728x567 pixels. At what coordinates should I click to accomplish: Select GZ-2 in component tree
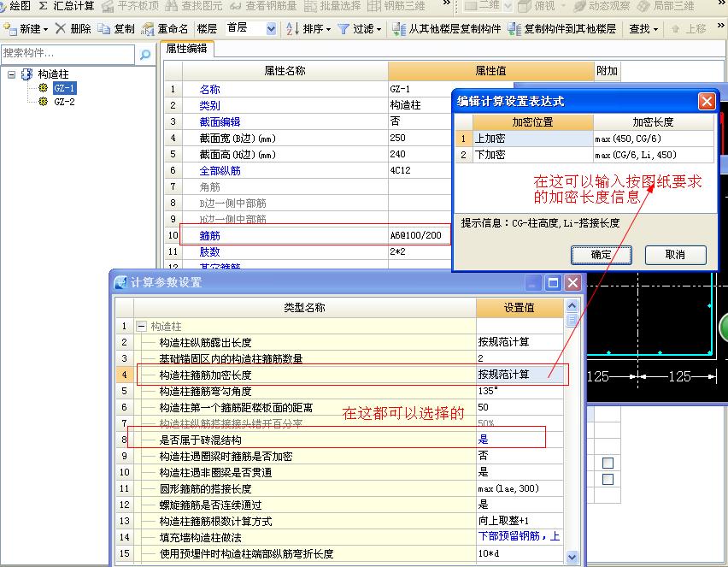click(x=64, y=102)
